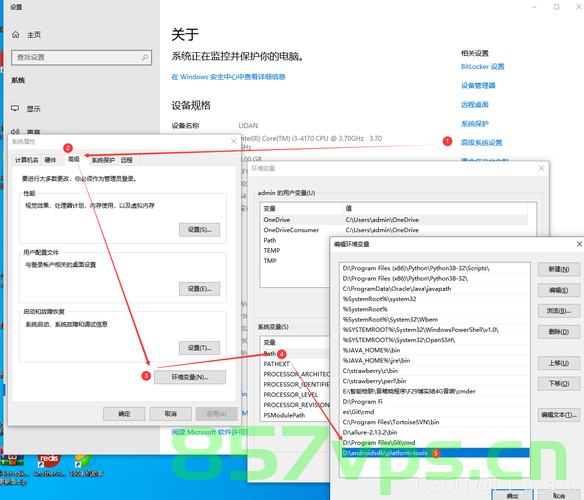
Task: Click 取消 in the 系统属性 dialog
Action: click(x=171, y=414)
